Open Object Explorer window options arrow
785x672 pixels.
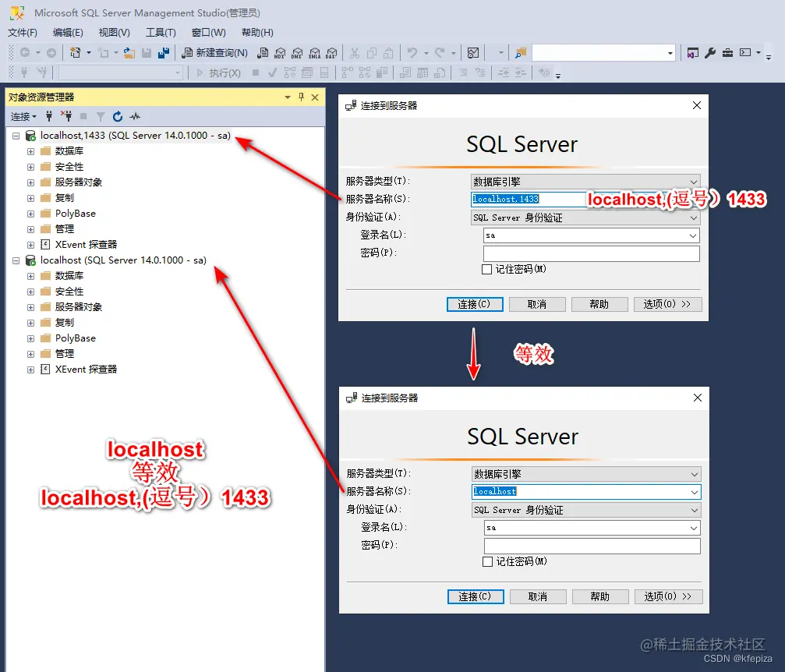(288, 97)
